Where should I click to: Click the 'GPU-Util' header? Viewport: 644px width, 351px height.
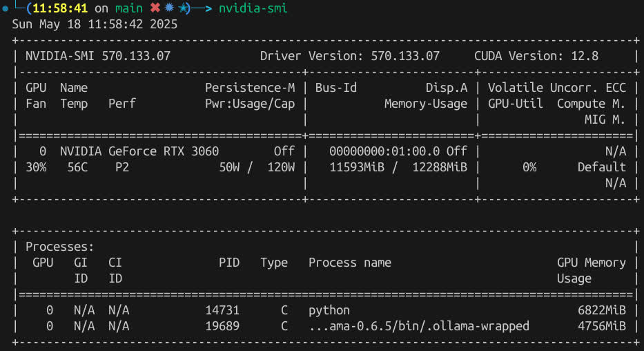click(515, 104)
